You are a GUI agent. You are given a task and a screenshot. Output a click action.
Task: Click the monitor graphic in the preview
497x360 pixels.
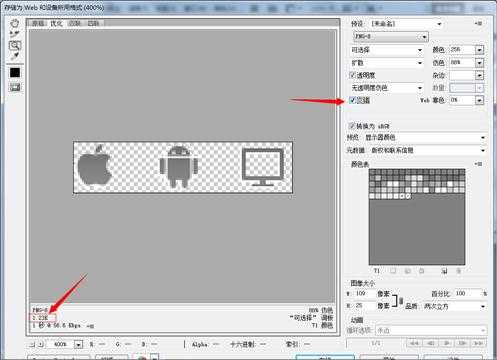(x=263, y=167)
